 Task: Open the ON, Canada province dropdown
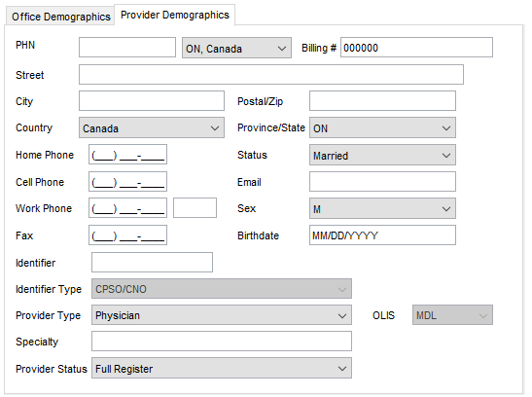pyautogui.click(x=236, y=48)
